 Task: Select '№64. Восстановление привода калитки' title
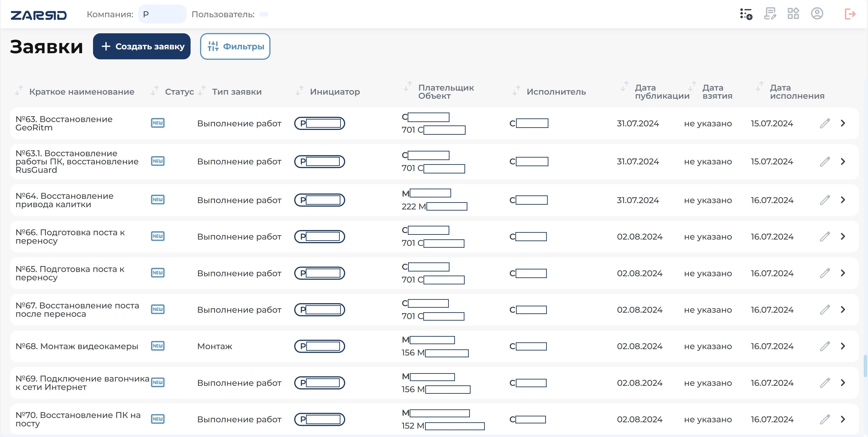(64, 200)
